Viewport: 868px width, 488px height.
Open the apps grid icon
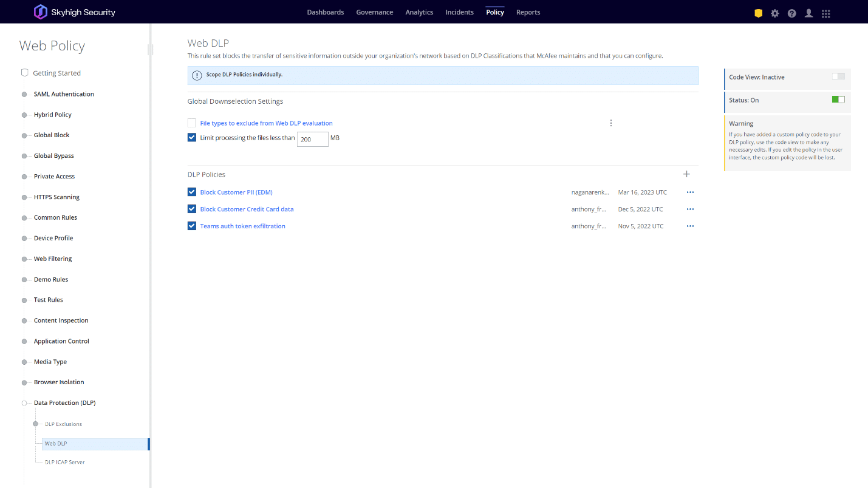pos(825,13)
